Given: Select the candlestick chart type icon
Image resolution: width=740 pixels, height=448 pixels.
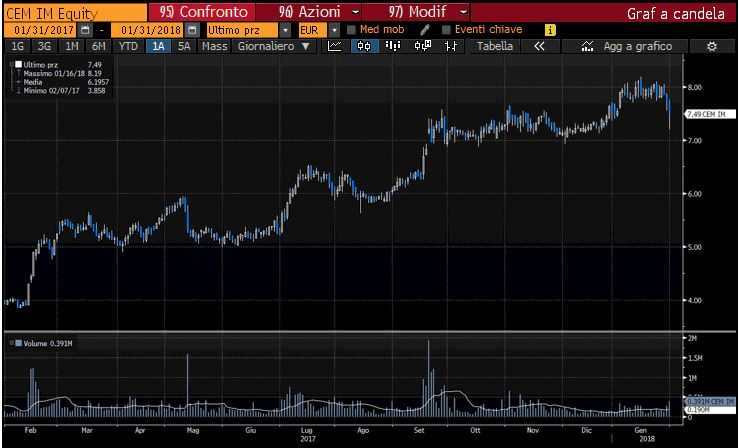Looking at the screenshot, I should pyautogui.click(x=364, y=46).
